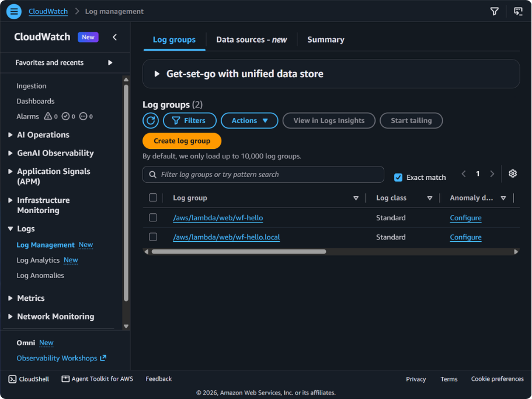Click Create log group button
Viewport: 532px width, 399px height.
click(182, 141)
